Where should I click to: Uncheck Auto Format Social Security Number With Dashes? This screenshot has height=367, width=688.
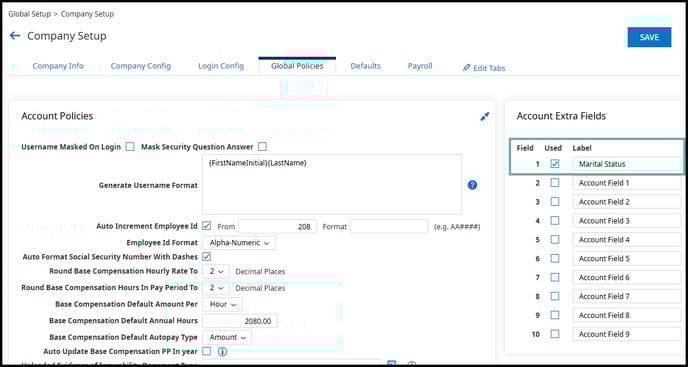pos(207,256)
